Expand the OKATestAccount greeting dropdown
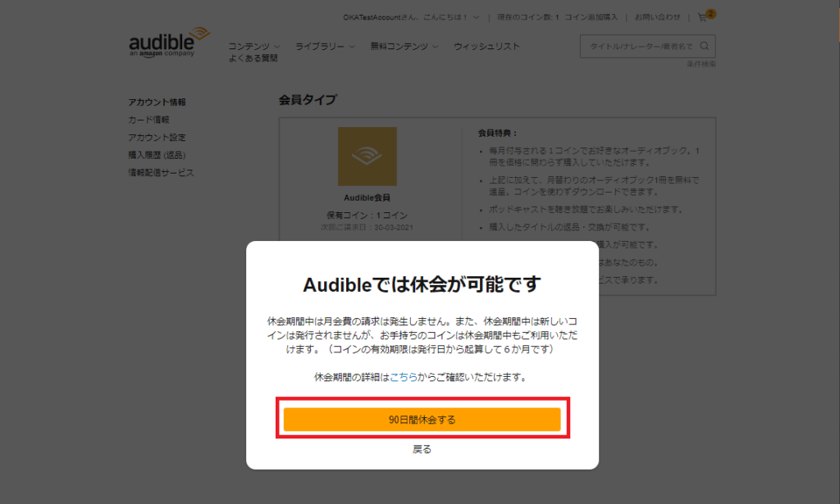 click(x=411, y=17)
